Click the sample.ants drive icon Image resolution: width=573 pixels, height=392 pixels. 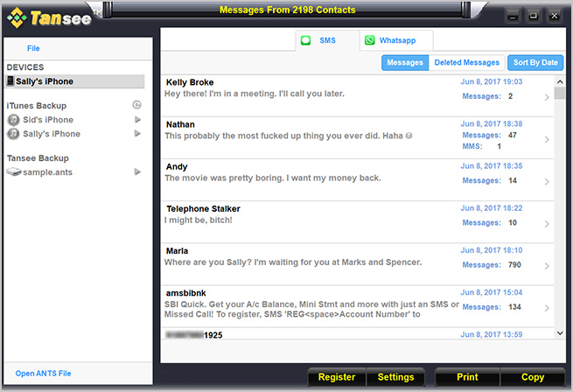point(13,172)
